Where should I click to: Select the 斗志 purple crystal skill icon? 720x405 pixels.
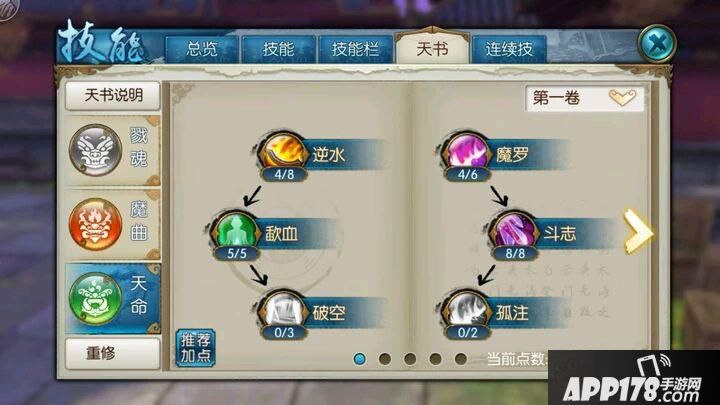pyautogui.click(x=514, y=231)
